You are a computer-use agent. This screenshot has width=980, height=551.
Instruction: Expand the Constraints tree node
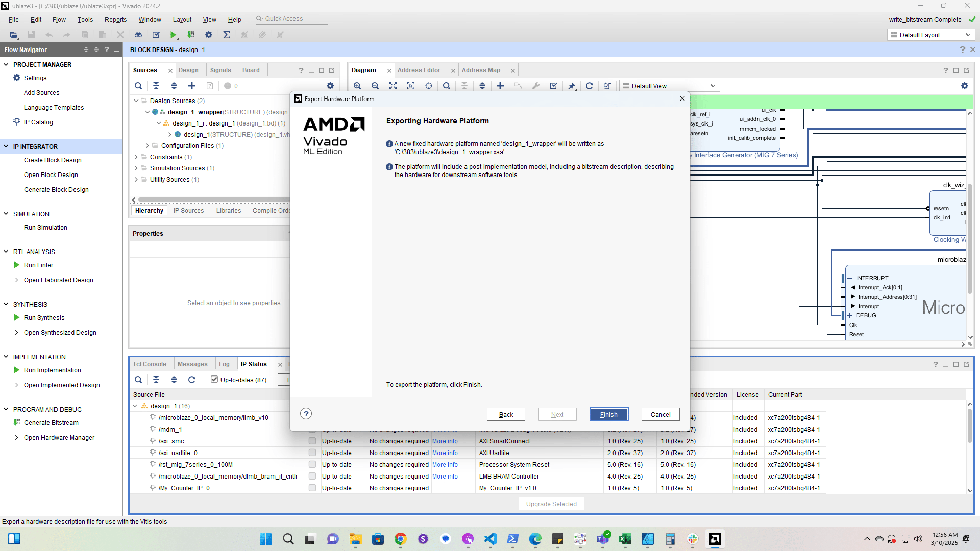tap(136, 157)
